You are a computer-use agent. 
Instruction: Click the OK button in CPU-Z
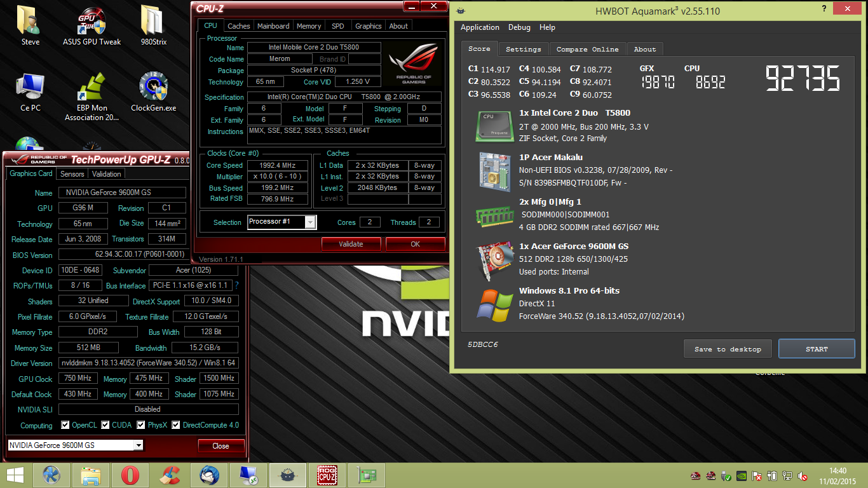point(415,244)
